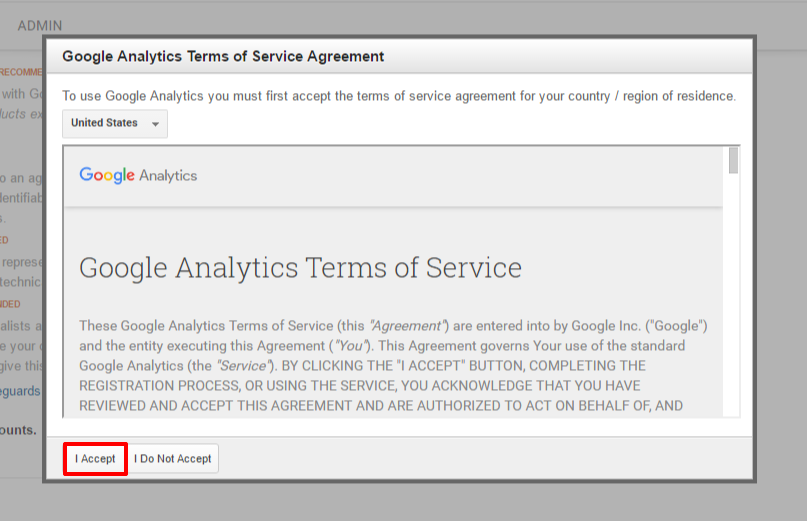The height and width of the screenshot is (521, 807).
Task: Click the italic "Service" word in the terms
Action: (x=242, y=366)
